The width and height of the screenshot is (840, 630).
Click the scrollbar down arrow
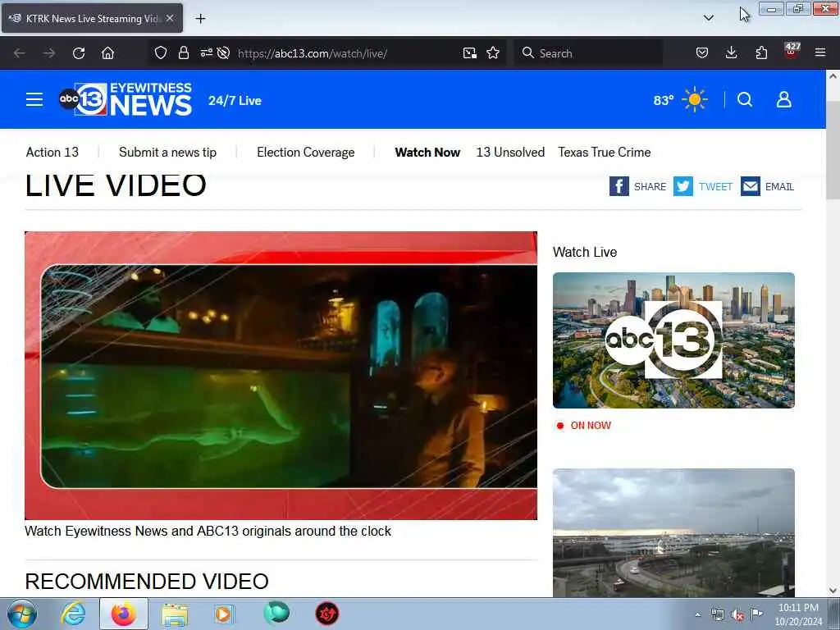tap(833, 591)
